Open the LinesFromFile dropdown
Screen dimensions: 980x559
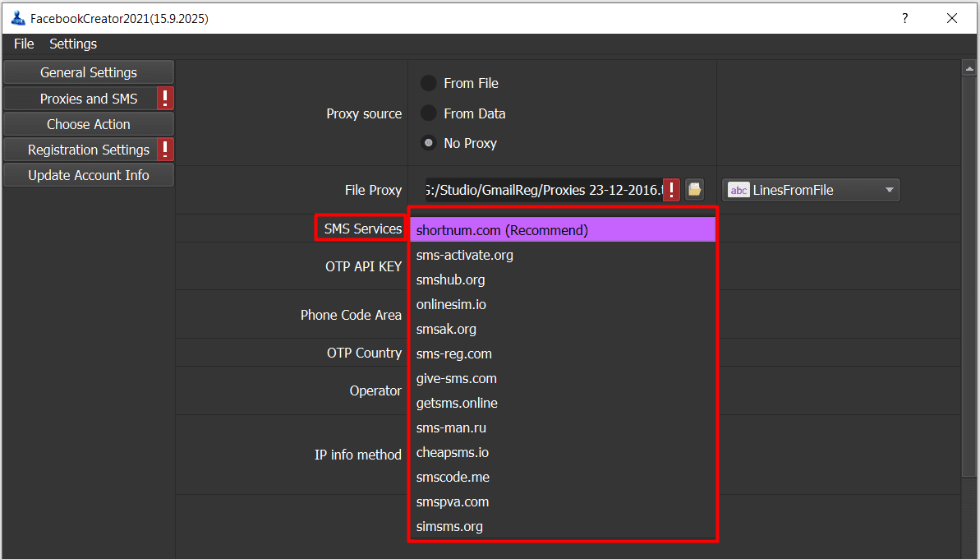(811, 190)
